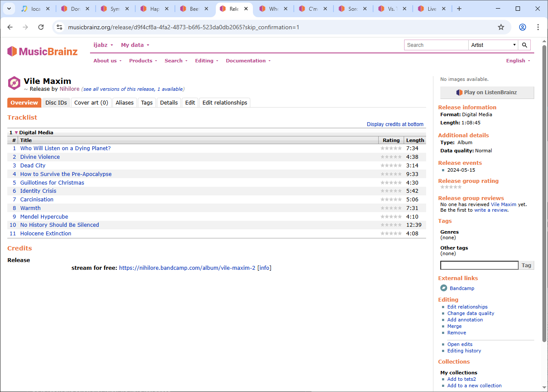
Task: Open the Details tab
Action: [169, 102]
